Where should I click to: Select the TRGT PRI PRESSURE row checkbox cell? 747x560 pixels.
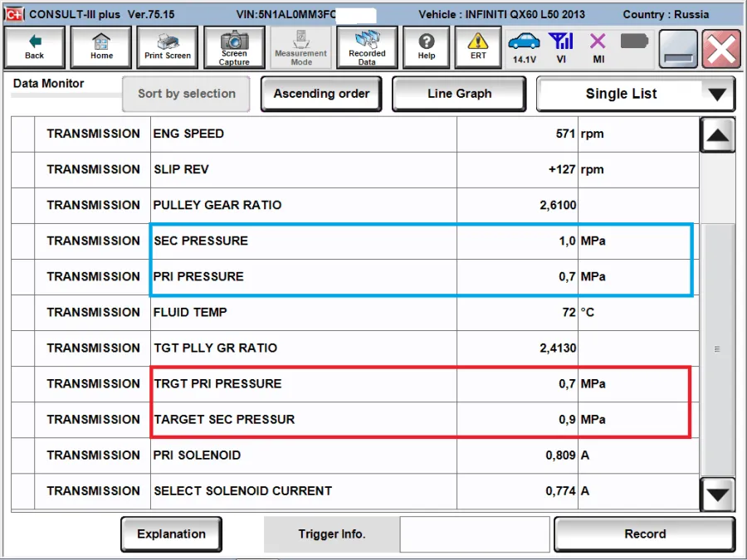(23, 384)
